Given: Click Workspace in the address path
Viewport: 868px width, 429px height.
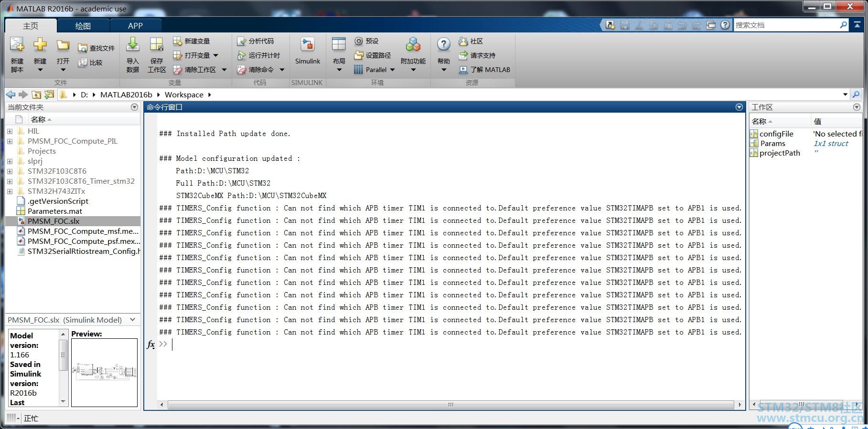Looking at the screenshot, I should [x=184, y=94].
